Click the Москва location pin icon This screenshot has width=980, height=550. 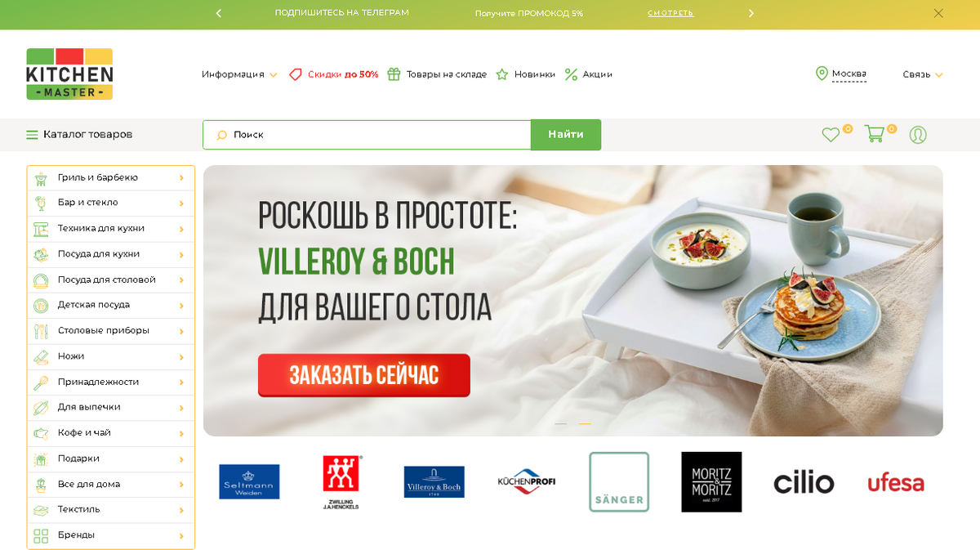822,74
